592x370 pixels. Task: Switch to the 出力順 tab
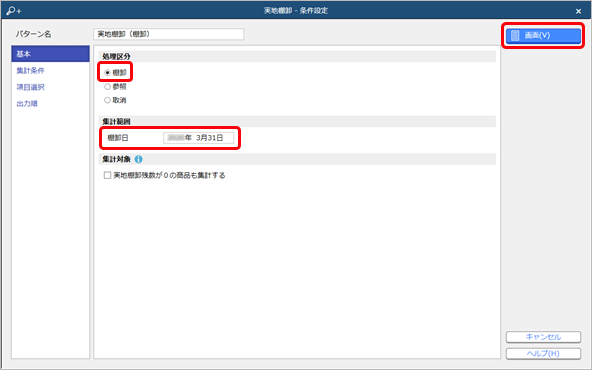tap(27, 104)
